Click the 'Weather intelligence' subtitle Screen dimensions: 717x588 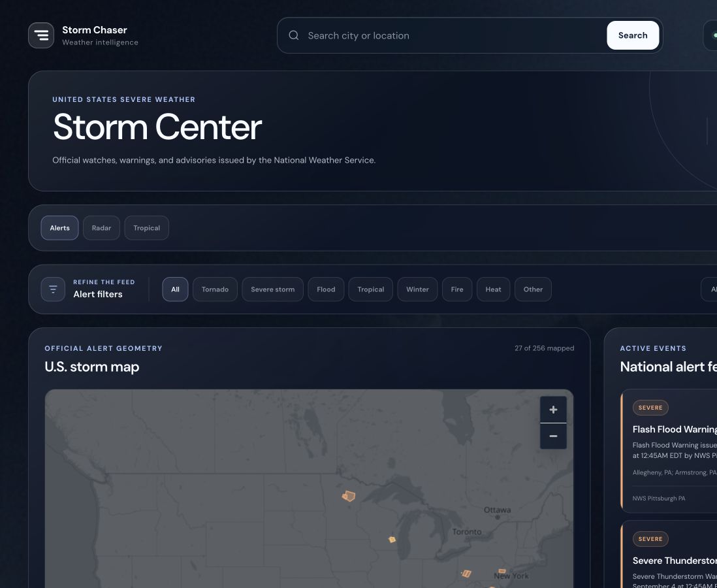pyautogui.click(x=100, y=42)
